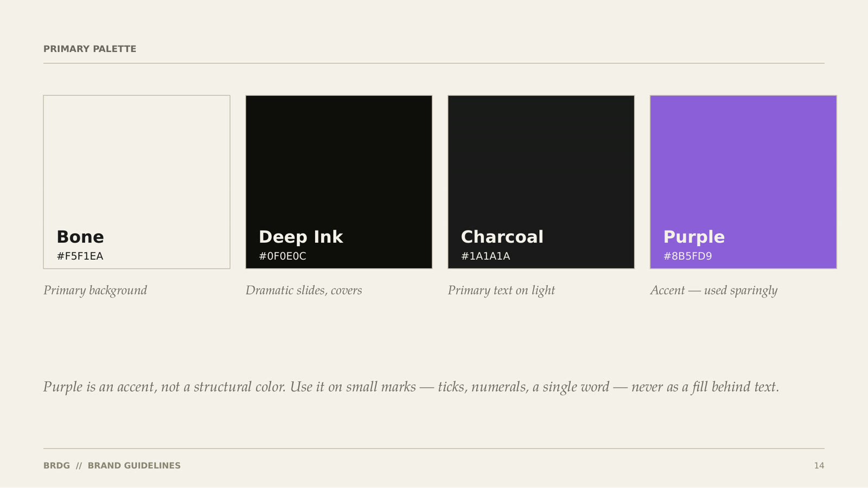Click the Bone color swatch
This screenshot has height=488, width=868.
point(137,182)
